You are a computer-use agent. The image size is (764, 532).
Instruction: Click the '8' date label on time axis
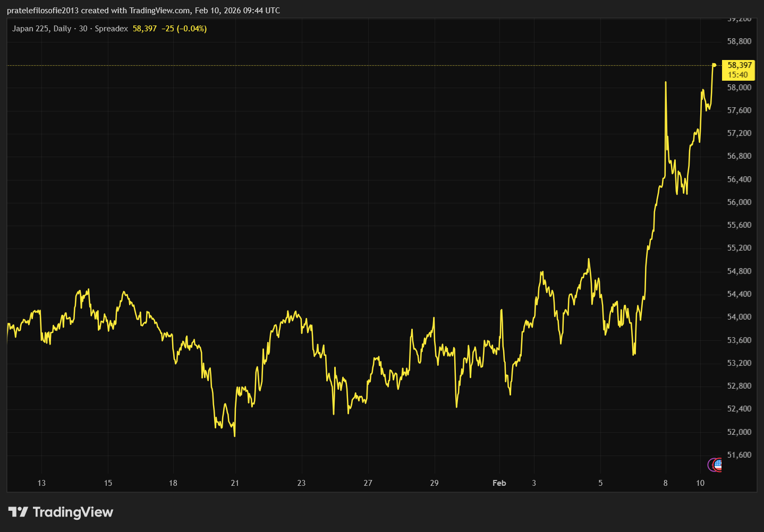click(665, 483)
